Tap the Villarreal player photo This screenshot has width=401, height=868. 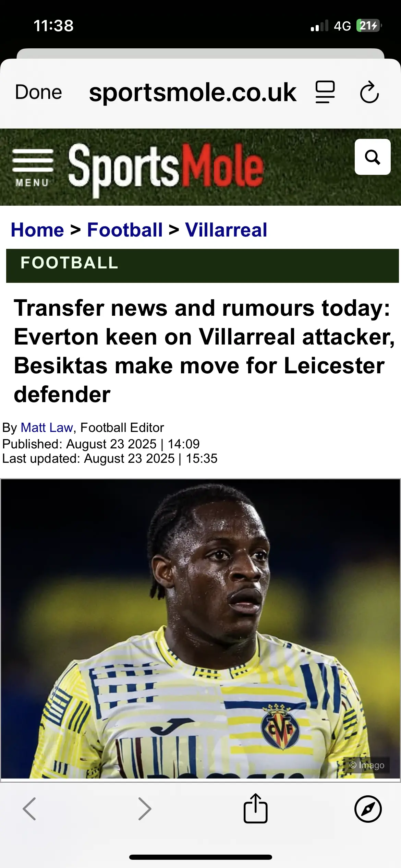pos(200,629)
